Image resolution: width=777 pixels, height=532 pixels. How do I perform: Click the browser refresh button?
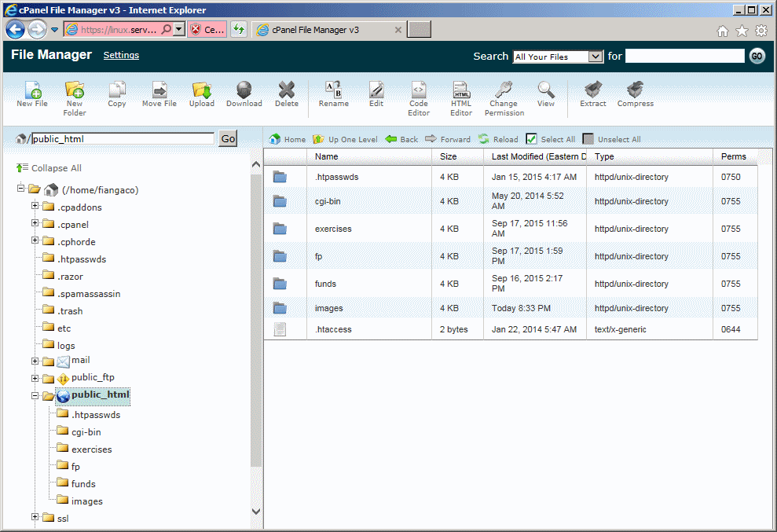[239, 30]
